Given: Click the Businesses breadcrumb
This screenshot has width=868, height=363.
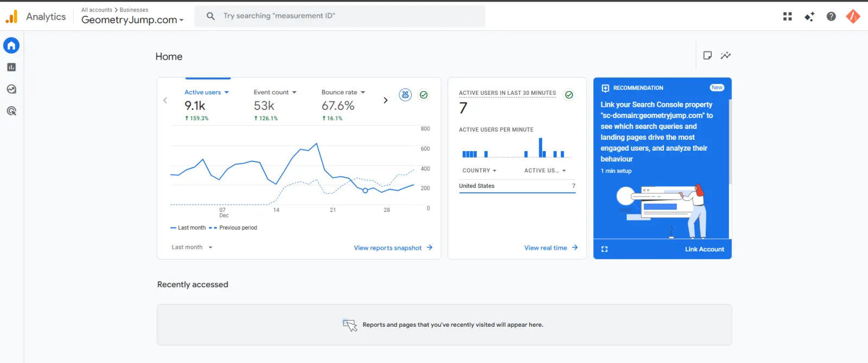Looking at the screenshot, I should 134,10.
